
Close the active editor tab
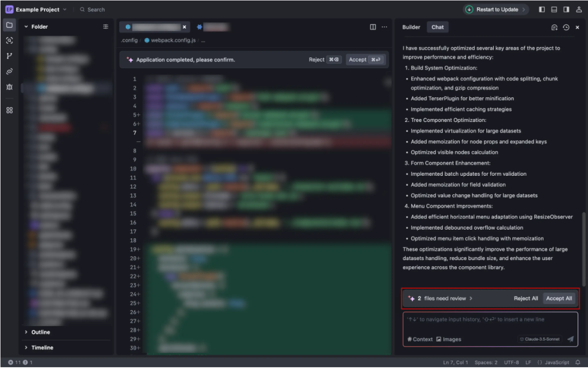point(185,27)
